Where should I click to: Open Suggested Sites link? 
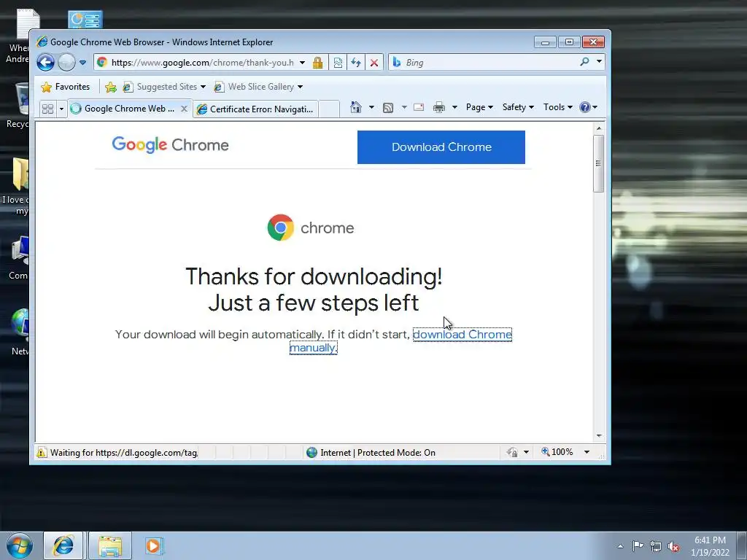pyautogui.click(x=164, y=87)
